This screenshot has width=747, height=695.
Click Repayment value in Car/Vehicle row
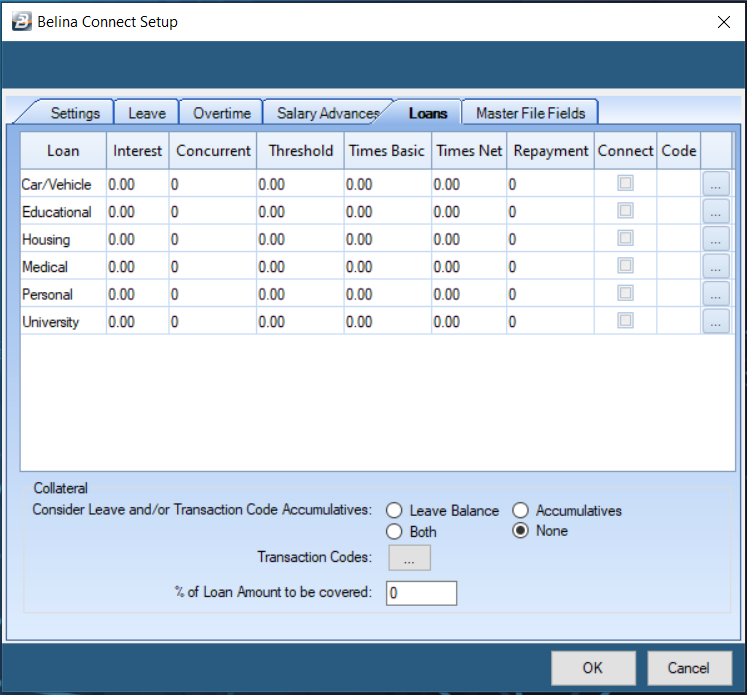click(550, 184)
